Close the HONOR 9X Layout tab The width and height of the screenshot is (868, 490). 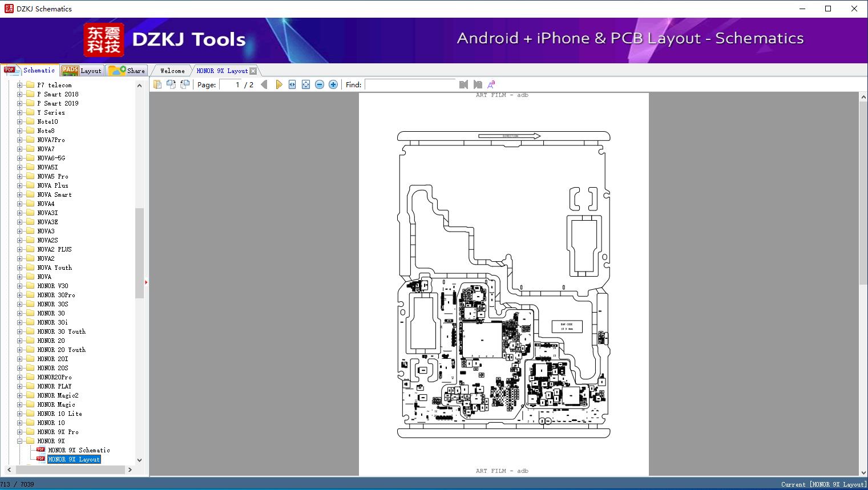253,71
